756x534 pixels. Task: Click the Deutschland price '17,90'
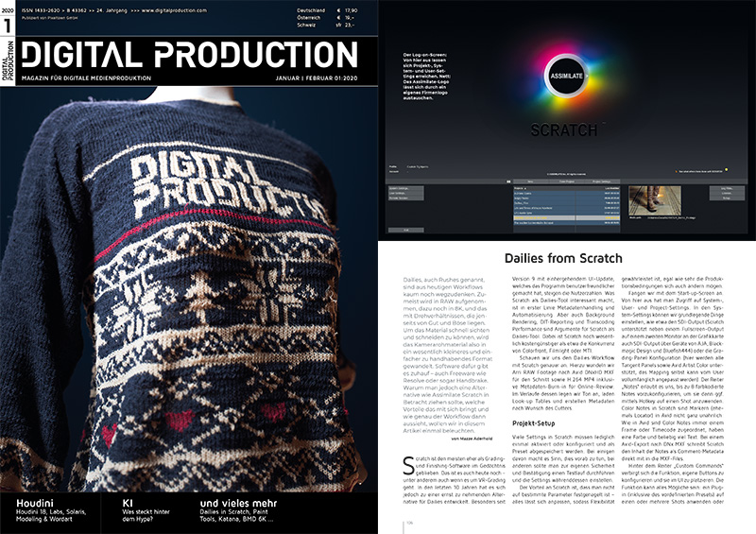(x=351, y=10)
